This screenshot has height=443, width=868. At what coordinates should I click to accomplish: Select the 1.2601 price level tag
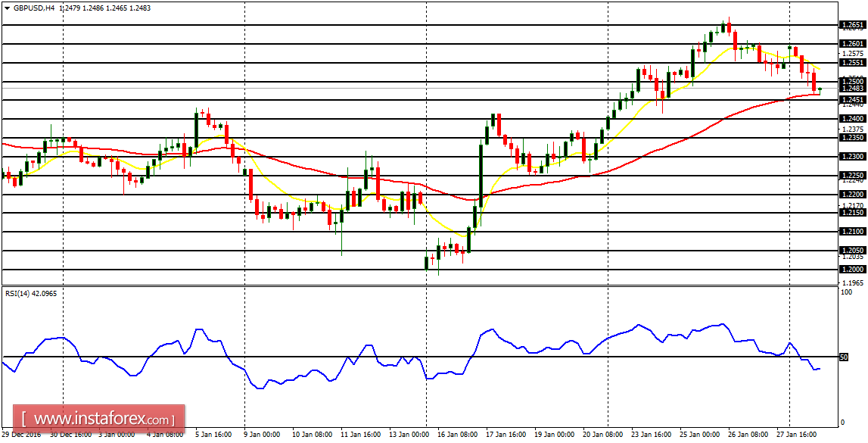point(852,44)
